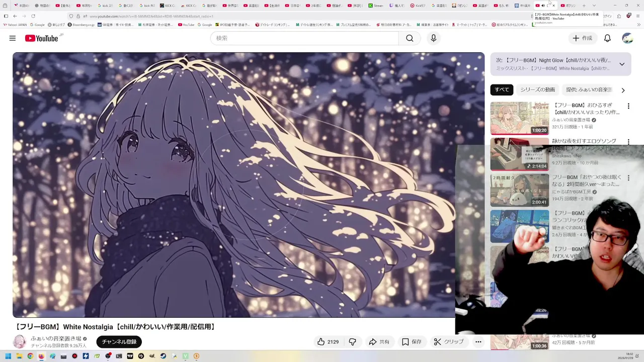This screenshot has height=362, width=644.
Task: Open Chrome from the taskbar
Action: click(30, 356)
